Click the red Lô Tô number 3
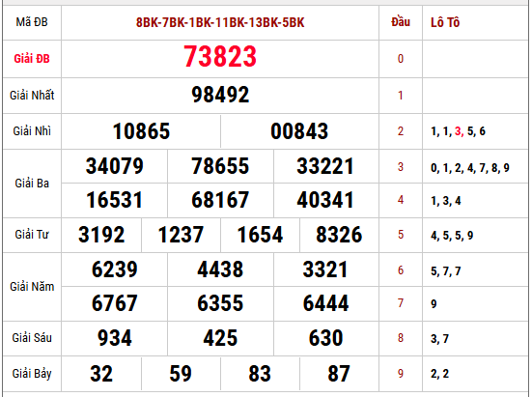The height and width of the screenshot is (397, 532). click(458, 131)
